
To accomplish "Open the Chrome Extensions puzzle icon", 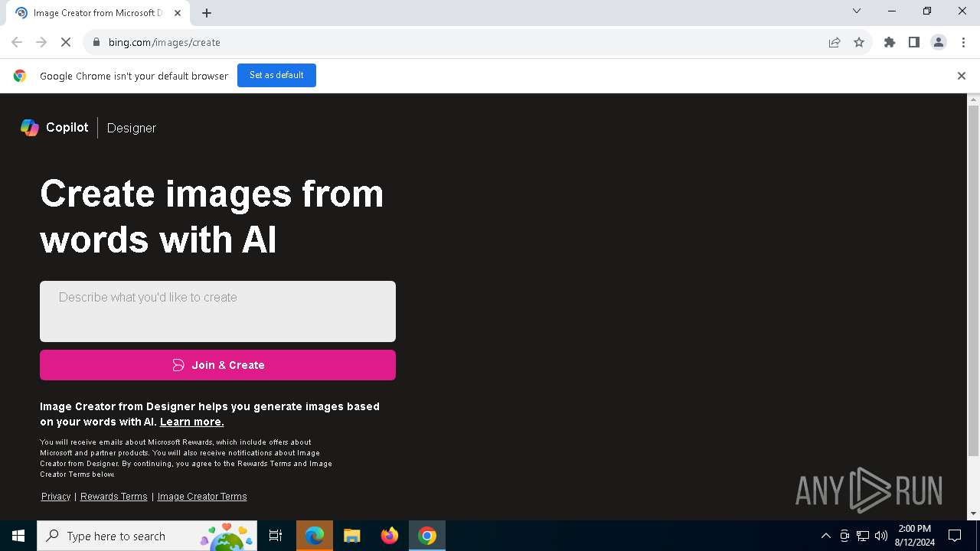I will [x=890, y=42].
